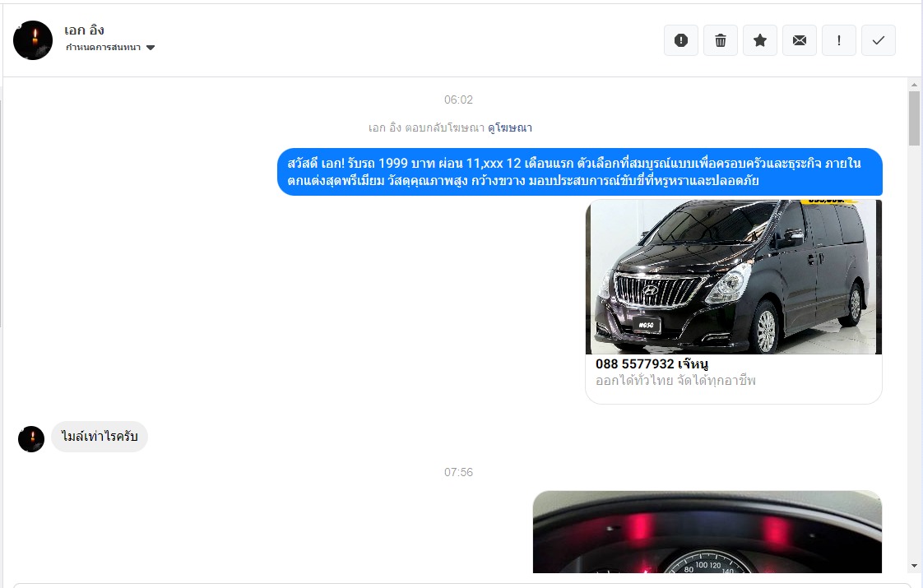Follow the ดูโฆษณา link

point(510,127)
